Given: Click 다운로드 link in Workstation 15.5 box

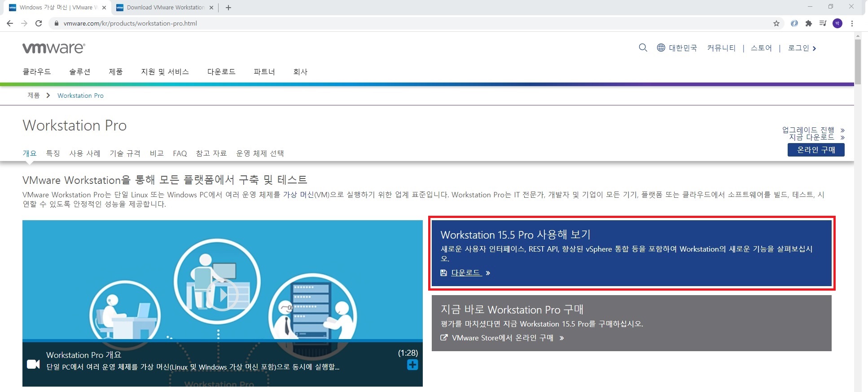Looking at the screenshot, I should click(467, 273).
